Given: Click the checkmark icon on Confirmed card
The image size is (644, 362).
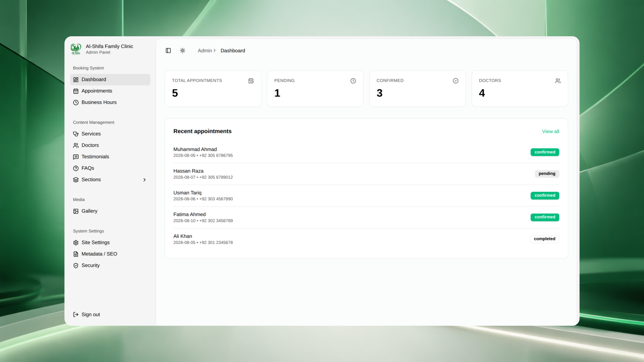Looking at the screenshot, I should 456,81.
